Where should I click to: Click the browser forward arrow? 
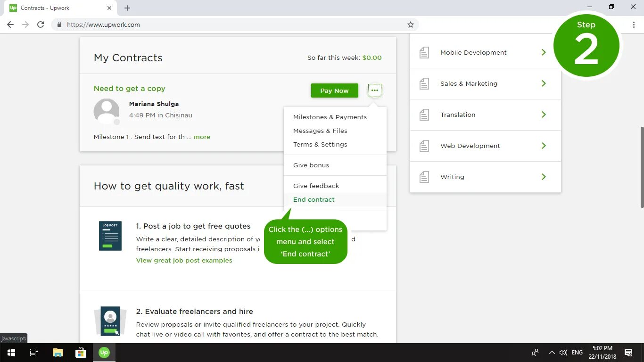(25, 25)
